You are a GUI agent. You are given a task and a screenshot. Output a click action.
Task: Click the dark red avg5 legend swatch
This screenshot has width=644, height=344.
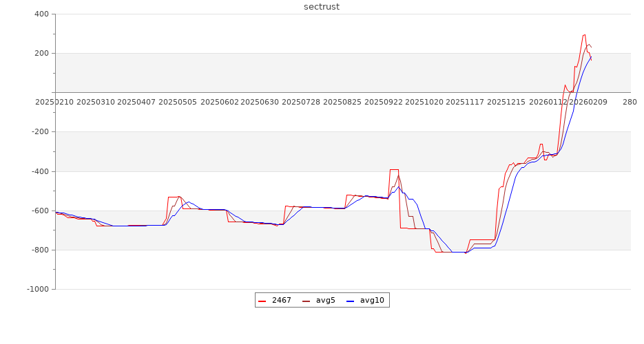click(307, 301)
